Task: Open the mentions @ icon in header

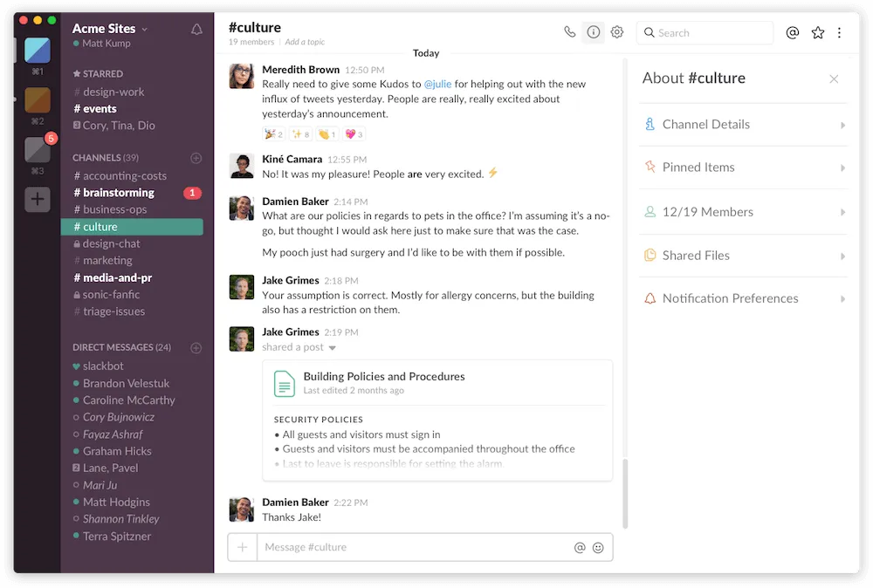Action: pos(793,33)
